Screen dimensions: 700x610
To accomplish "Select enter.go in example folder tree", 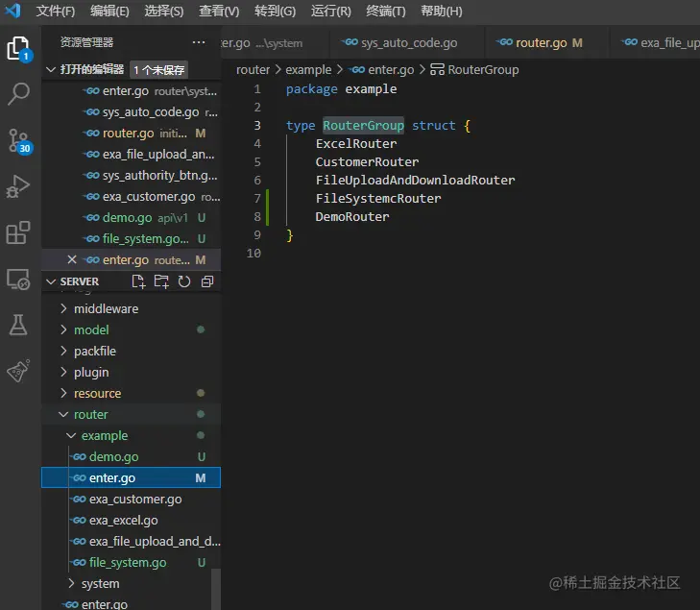I will click(x=132, y=477).
